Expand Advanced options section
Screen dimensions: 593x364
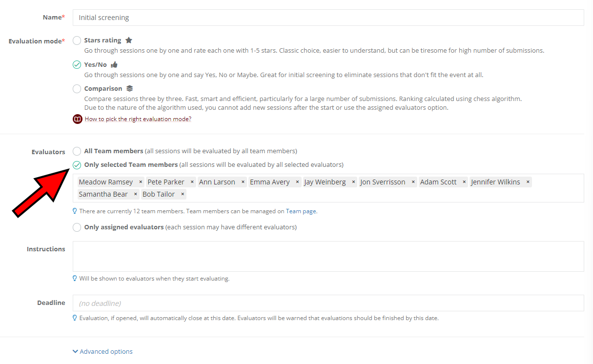102,351
